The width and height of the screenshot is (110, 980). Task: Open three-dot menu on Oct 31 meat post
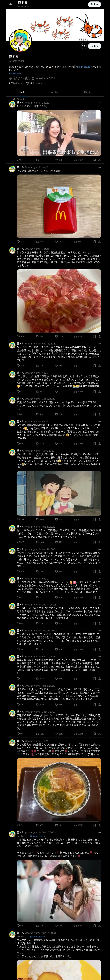pyautogui.click(x=100, y=249)
